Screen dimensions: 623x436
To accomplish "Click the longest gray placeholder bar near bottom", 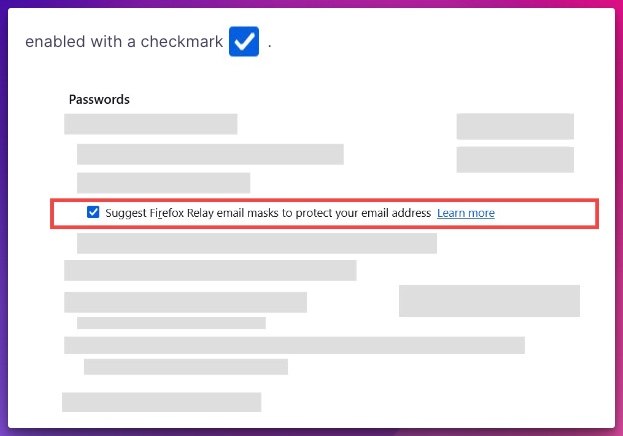I will pyautogui.click(x=294, y=345).
